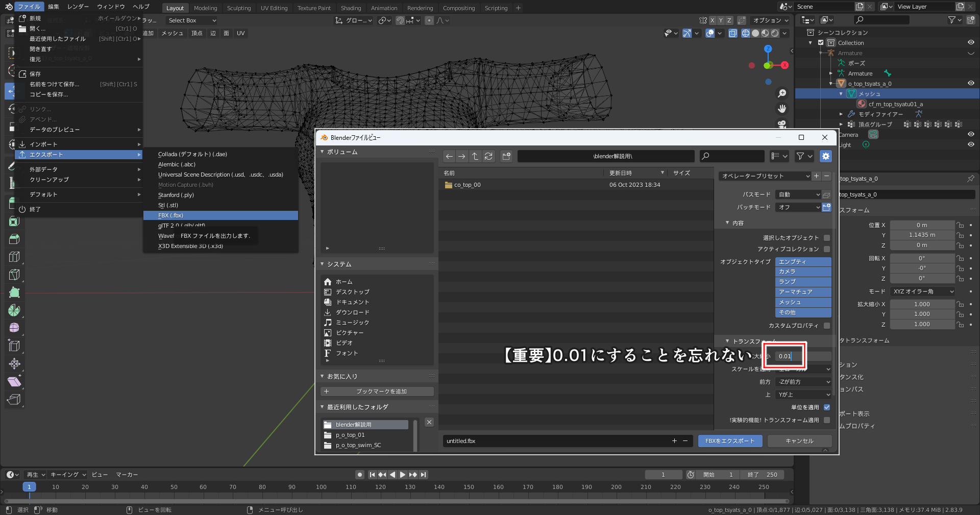Open the 上 axis dropdown
Image resolution: width=980 pixels, height=515 pixels.
click(803, 395)
